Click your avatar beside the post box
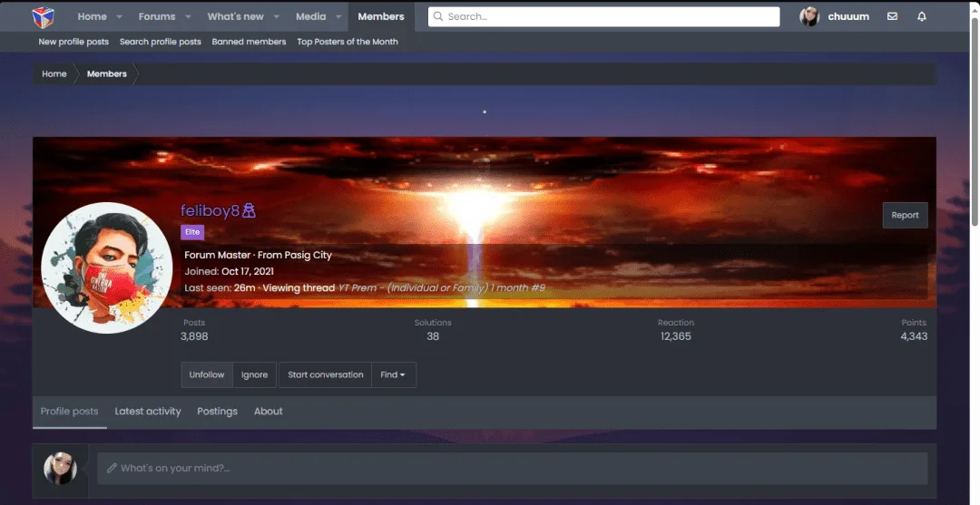Viewport: 980px width, 505px height. tap(60, 468)
